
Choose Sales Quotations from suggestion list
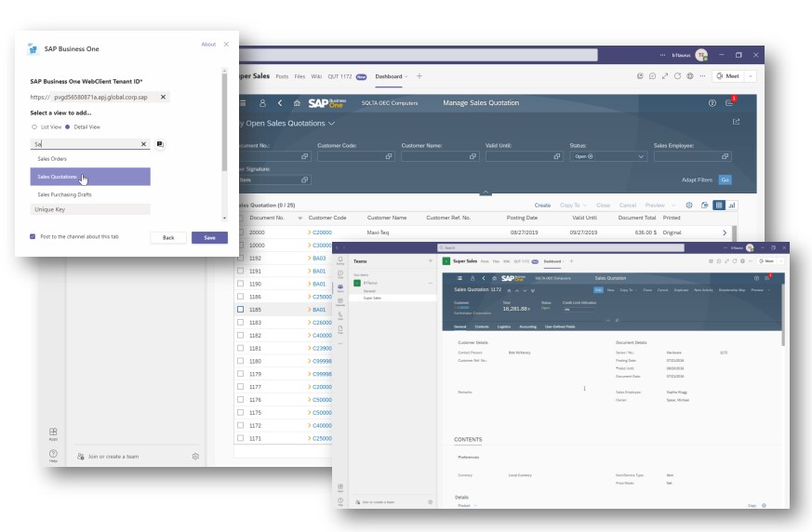(x=90, y=177)
